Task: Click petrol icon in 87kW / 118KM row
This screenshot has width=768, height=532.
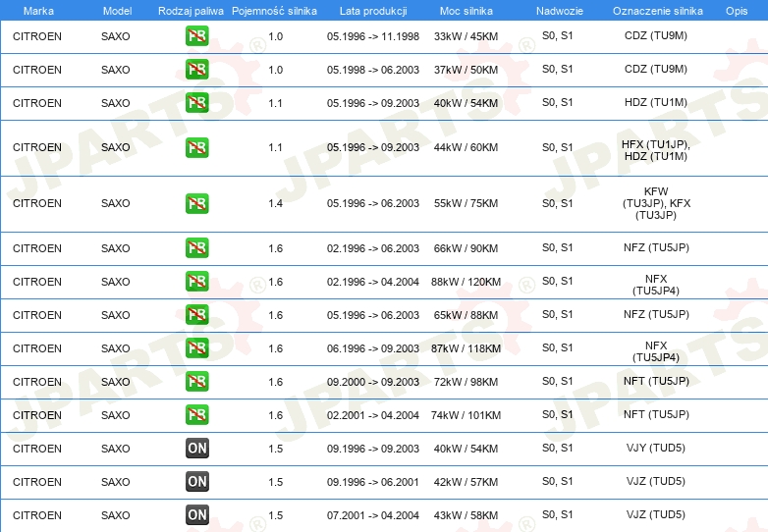Action: [196, 348]
